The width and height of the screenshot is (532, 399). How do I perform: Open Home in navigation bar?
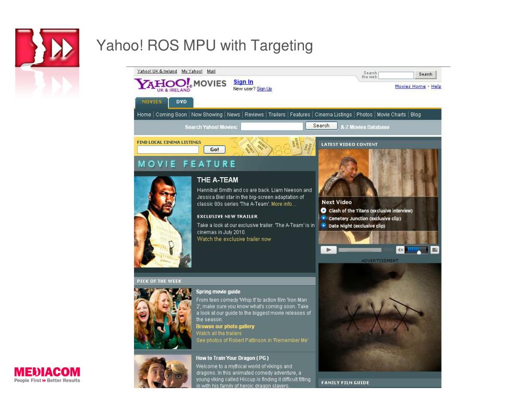click(x=144, y=115)
